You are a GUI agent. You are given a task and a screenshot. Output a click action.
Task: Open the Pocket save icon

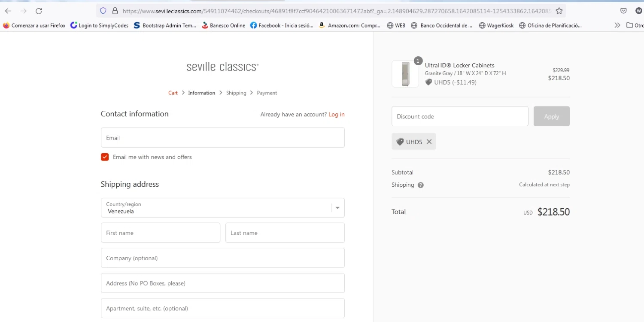tap(623, 11)
